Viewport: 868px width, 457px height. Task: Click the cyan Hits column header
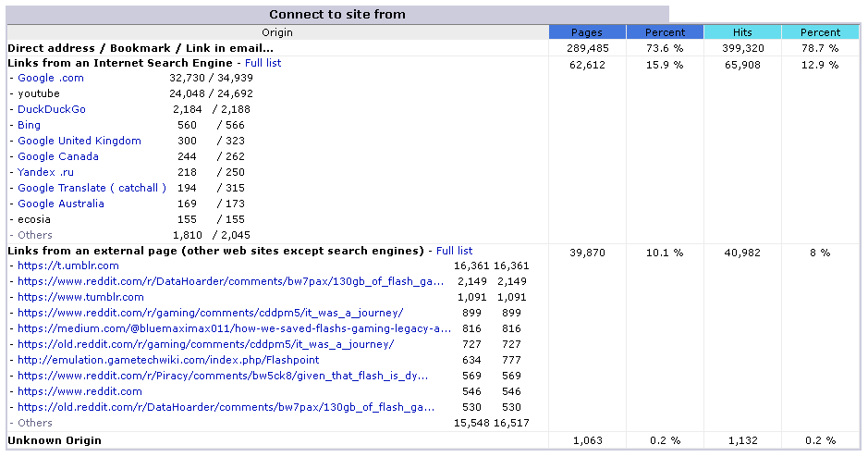tap(742, 32)
